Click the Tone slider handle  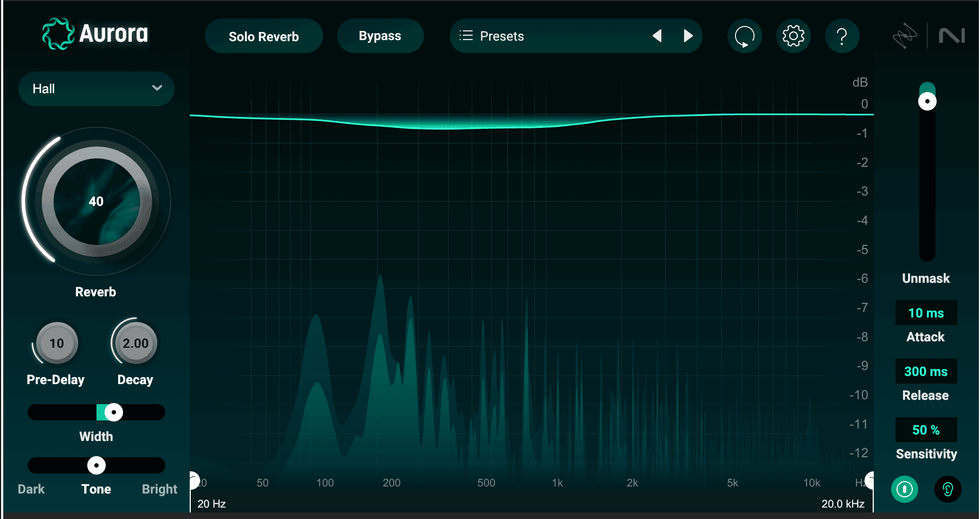(x=96, y=465)
